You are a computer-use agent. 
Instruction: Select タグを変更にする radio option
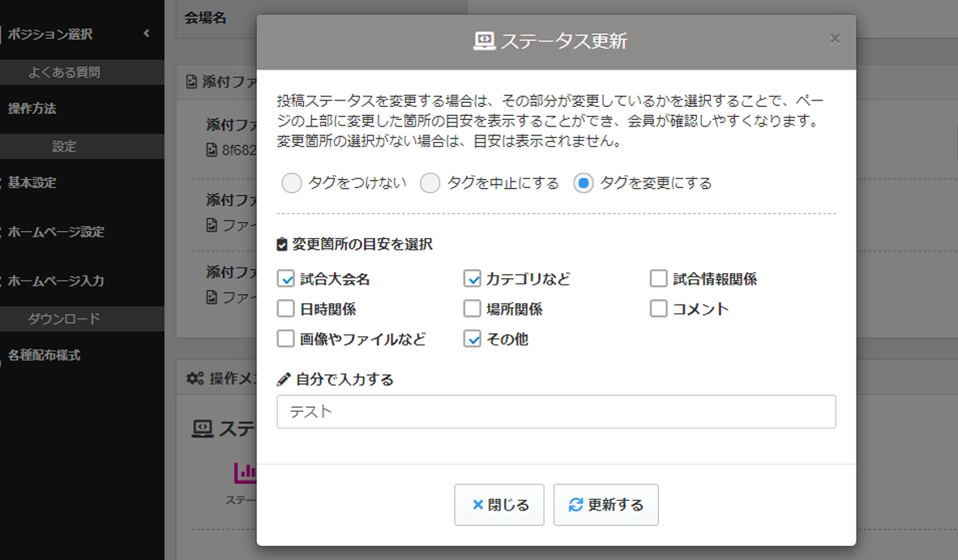(583, 183)
